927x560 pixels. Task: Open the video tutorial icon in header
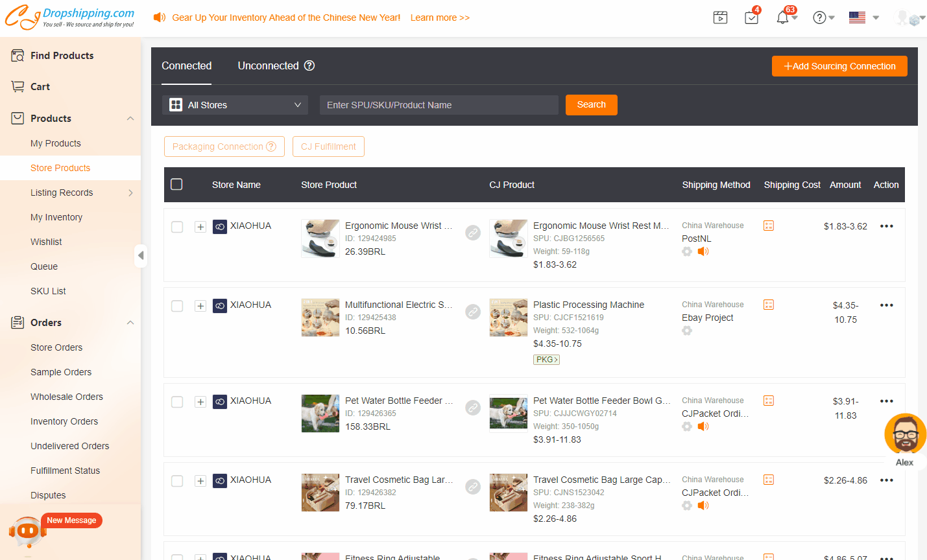(x=720, y=17)
